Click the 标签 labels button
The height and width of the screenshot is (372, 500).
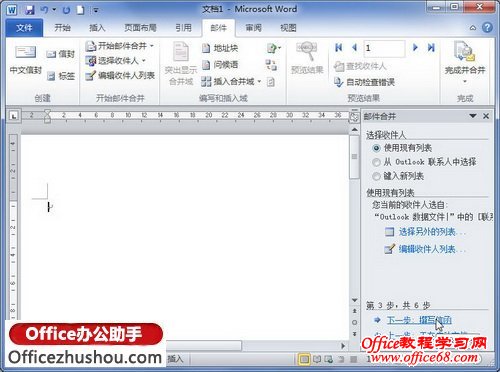point(61,76)
